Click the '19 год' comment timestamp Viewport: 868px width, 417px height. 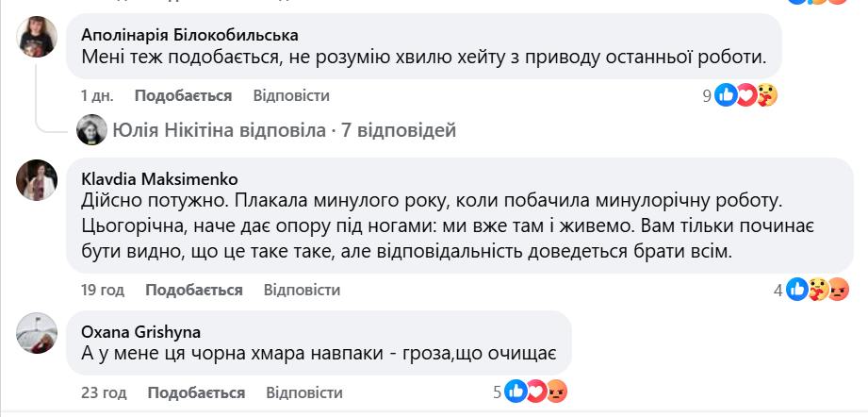click(103, 290)
